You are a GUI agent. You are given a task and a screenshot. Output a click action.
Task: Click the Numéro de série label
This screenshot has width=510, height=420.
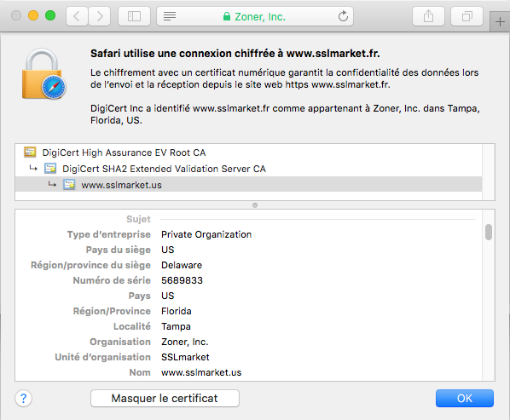112,280
